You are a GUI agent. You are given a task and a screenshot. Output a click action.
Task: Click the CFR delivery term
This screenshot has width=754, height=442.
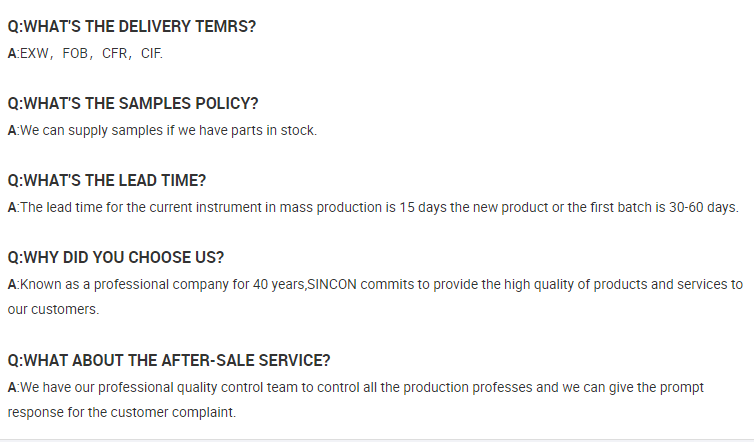pos(115,53)
